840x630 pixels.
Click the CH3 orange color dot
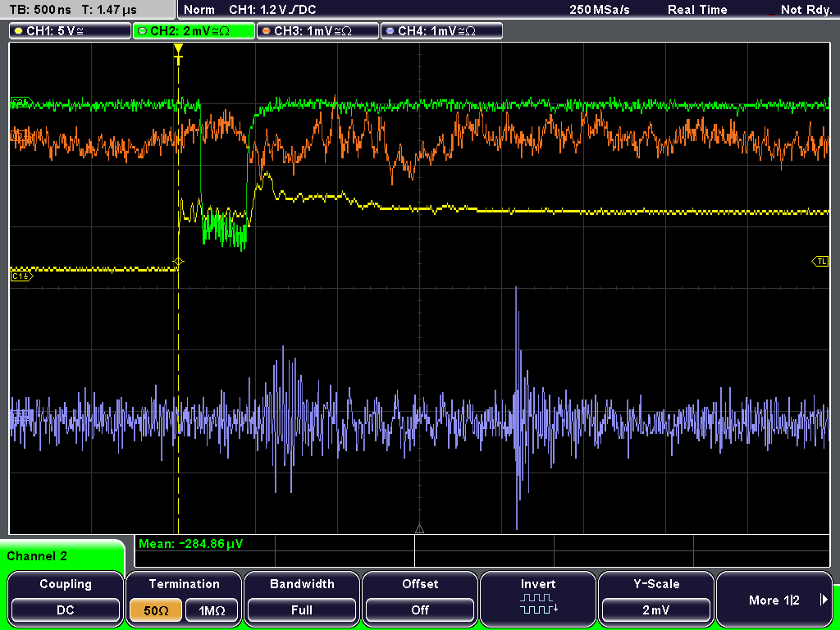tap(267, 31)
